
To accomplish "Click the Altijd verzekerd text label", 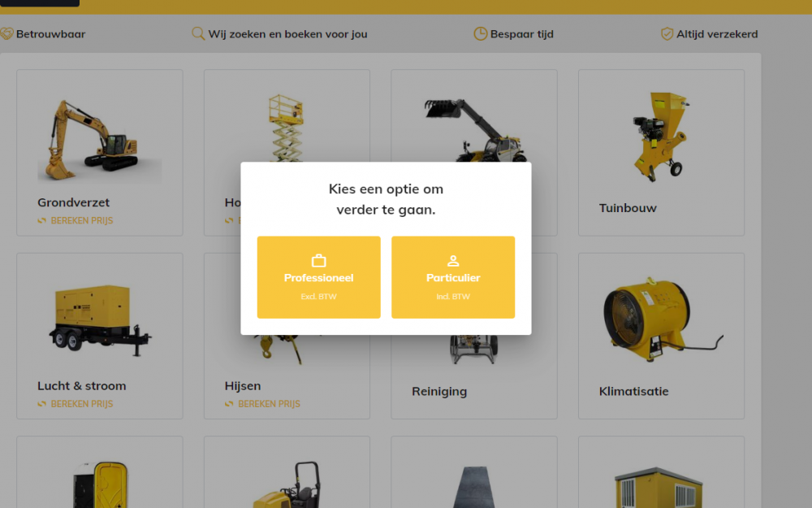I will click(717, 33).
